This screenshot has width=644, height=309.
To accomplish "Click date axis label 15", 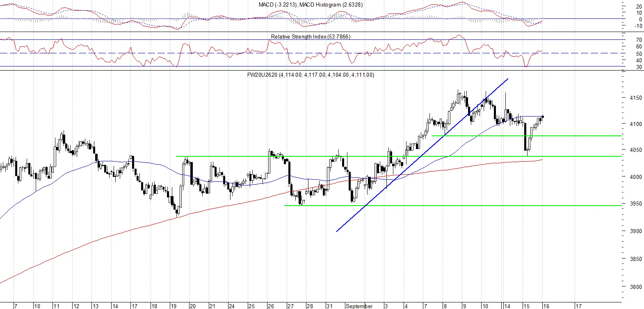I will (x=526, y=306).
